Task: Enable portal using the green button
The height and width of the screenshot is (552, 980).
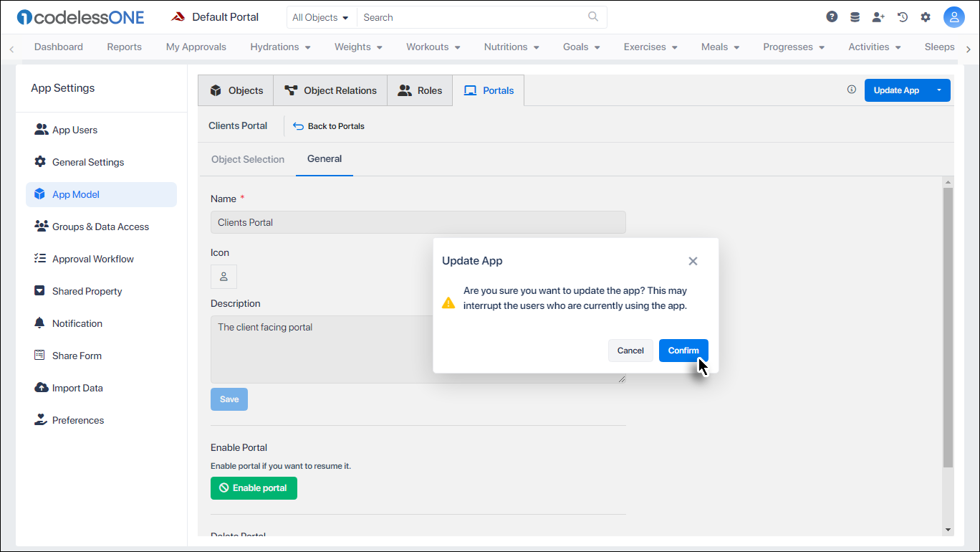Action: (x=254, y=487)
